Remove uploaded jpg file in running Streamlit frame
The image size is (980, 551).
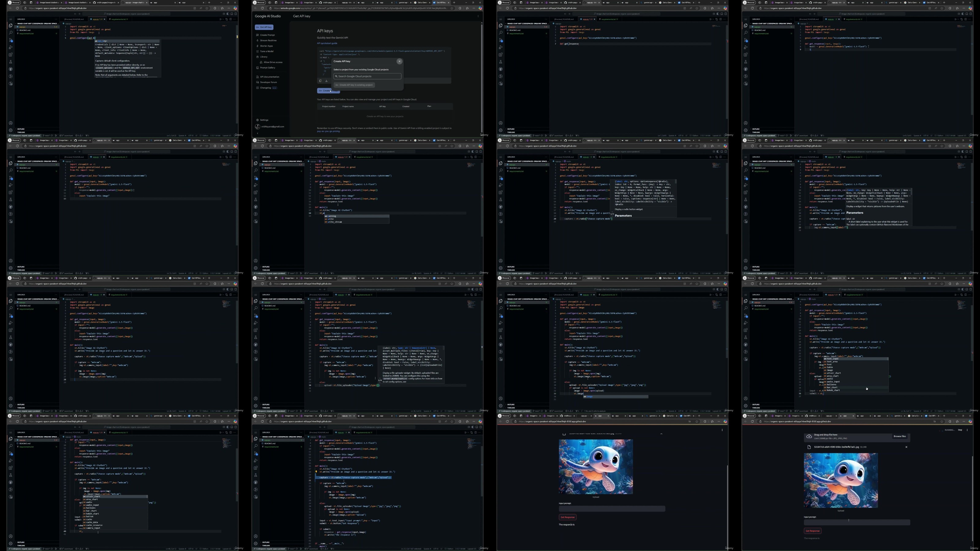coord(906,447)
